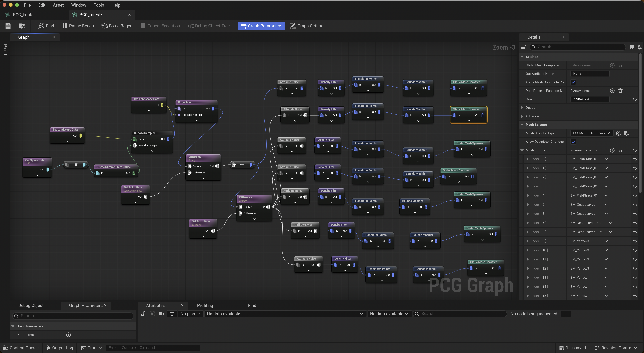Expand the Debug section
Image resolution: width=644 pixels, height=353 pixels.
tap(522, 108)
